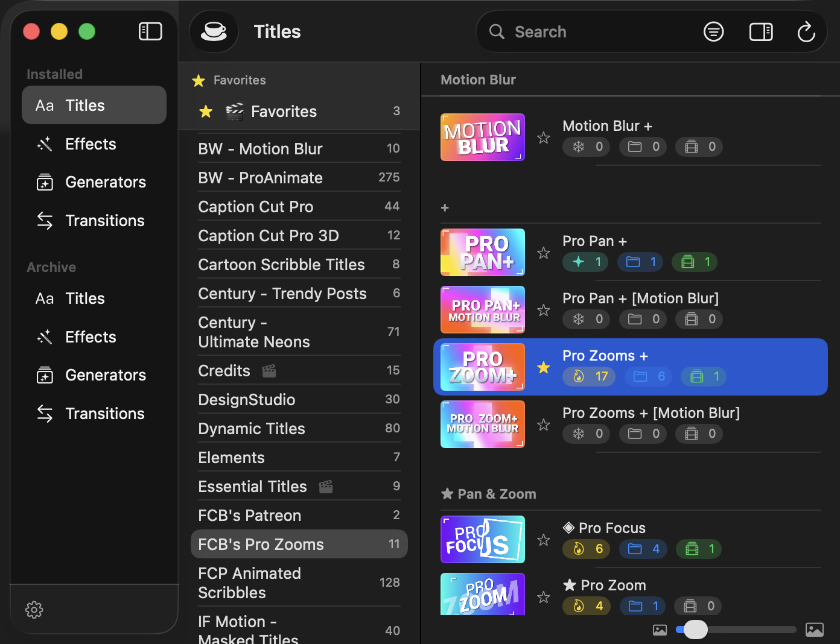This screenshot has height=644, width=840.
Task: Toggle the left sidebar panel icon
Action: coord(150,31)
